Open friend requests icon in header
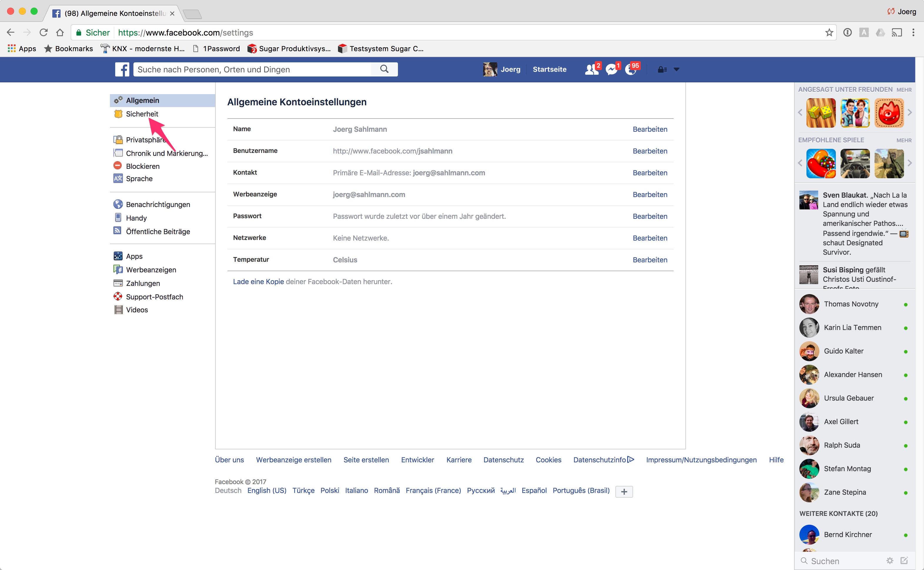Viewport: 924px width, 570px height. [591, 69]
